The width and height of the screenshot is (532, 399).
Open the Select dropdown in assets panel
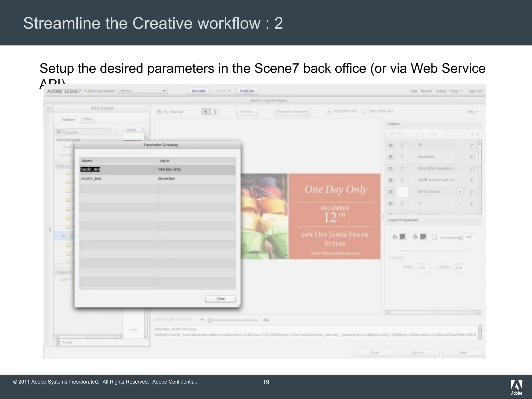point(135,130)
